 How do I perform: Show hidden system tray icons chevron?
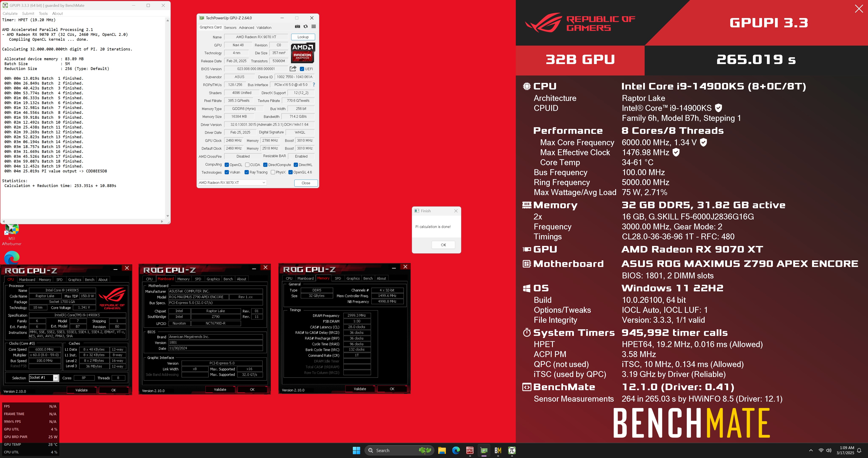point(811,450)
